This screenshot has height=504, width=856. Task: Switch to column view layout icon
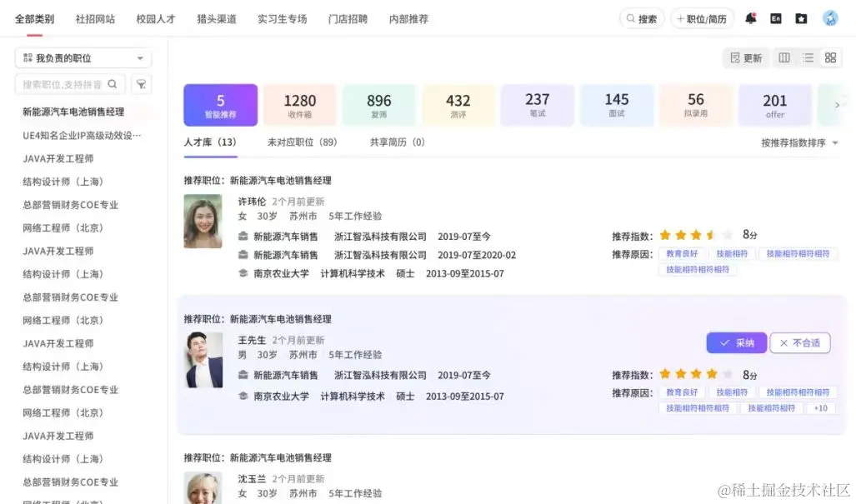pyautogui.click(x=784, y=57)
